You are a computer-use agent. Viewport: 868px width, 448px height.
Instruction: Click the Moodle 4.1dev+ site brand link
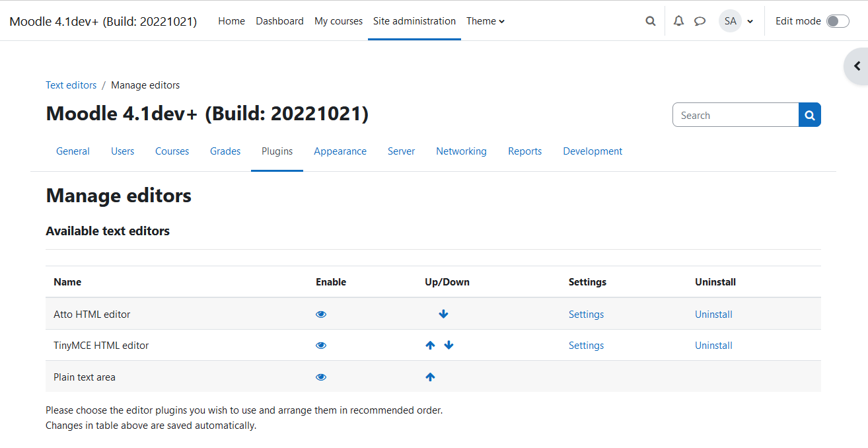103,21
